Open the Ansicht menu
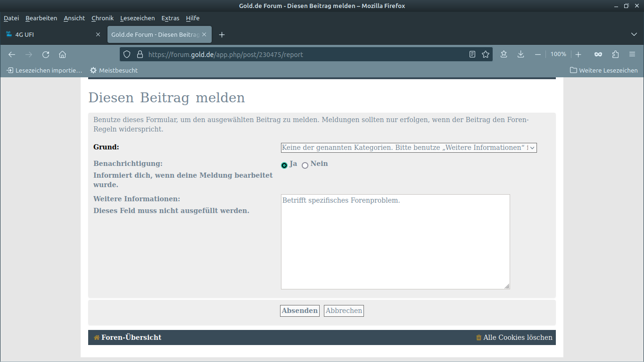This screenshot has width=644, height=362. (74, 18)
